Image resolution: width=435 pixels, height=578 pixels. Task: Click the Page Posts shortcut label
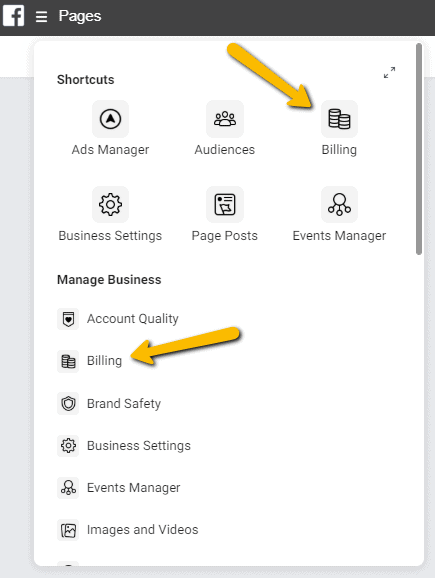pos(225,236)
